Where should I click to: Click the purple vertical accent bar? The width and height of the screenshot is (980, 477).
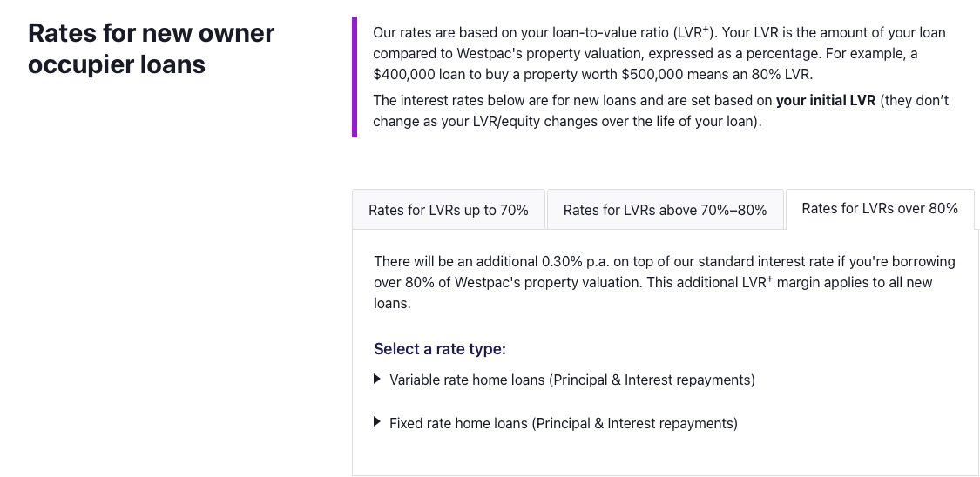pyautogui.click(x=355, y=77)
